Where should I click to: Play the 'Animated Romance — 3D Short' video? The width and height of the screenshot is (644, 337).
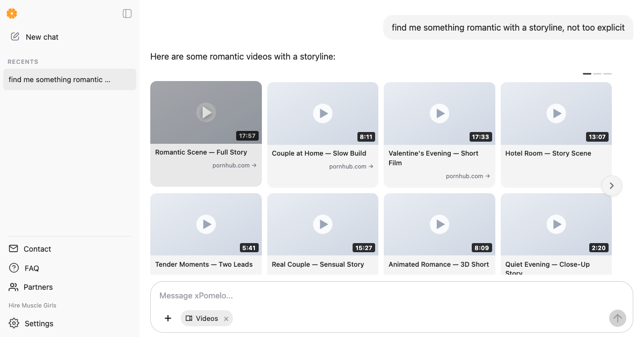[x=440, y=224]
